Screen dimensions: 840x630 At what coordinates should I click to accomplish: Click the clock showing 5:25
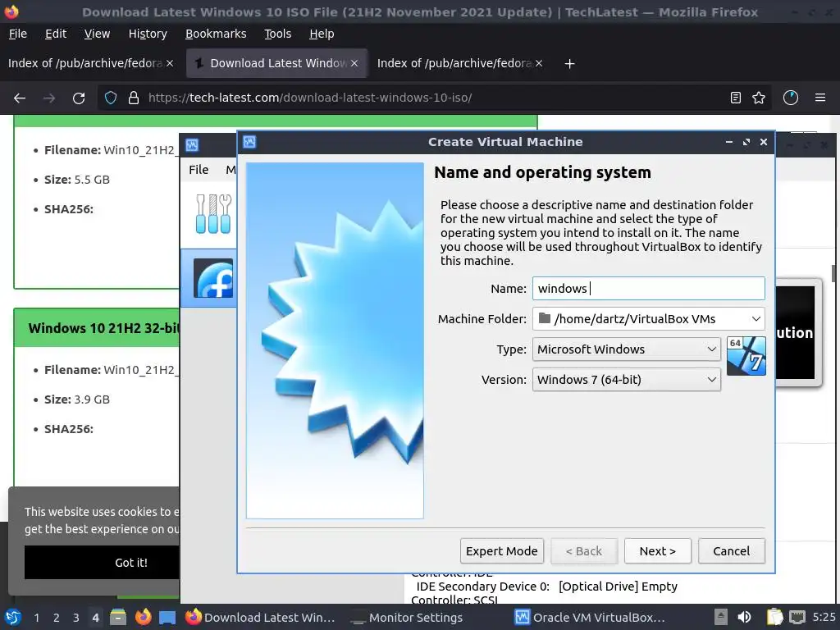click(x=824, y=617)
